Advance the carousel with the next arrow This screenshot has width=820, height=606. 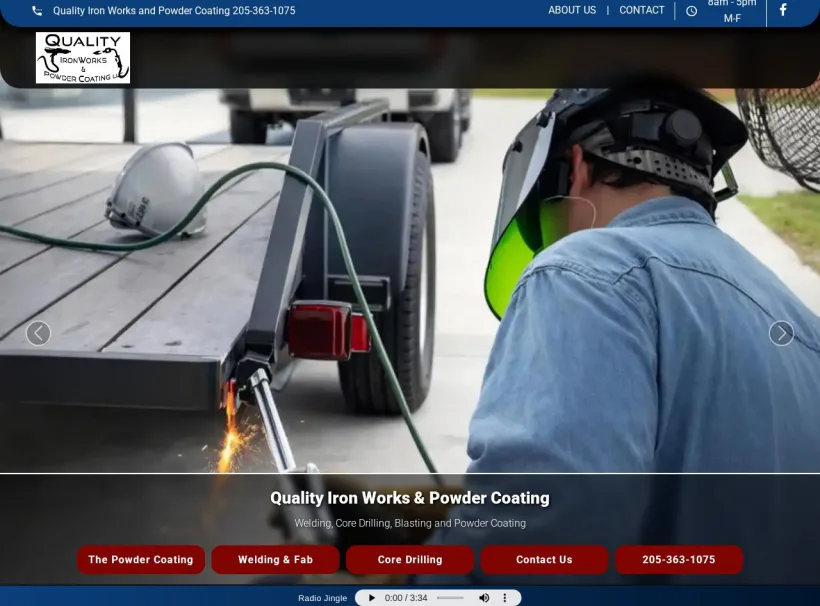point(781,333)
